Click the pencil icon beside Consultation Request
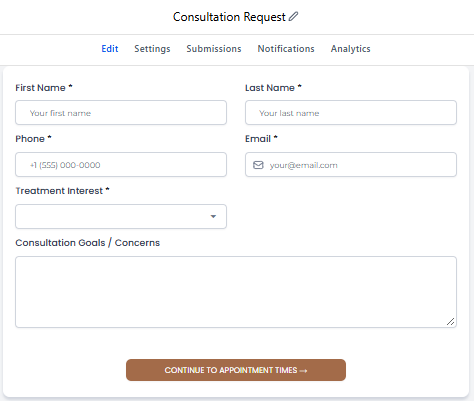Viewport: 474px width, 401px height. click(x=293, y=16)
